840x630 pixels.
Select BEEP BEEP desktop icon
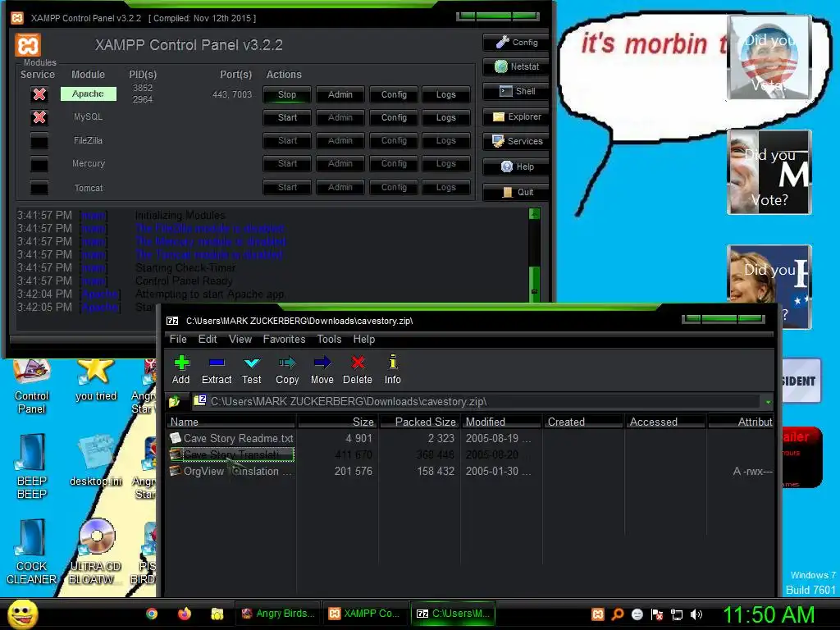point(32,466)
